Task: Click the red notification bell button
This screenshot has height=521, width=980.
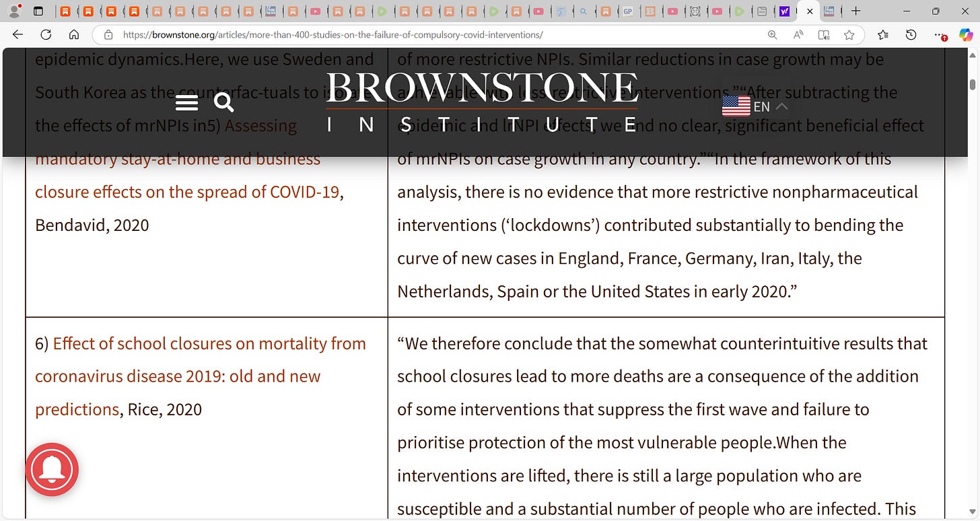Action: tap(52, 470)
